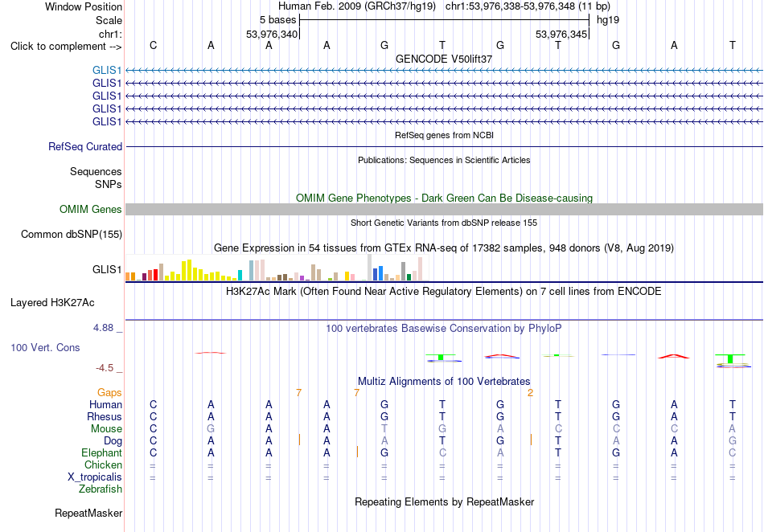Screen dimensions: 764x532
Task: Select the Rhesus alignment row label
Action: pos(105,417)
